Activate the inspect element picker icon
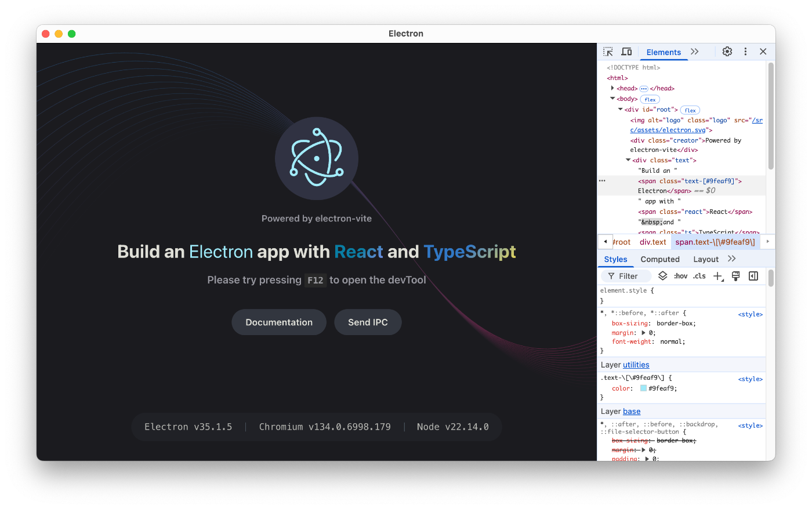 [x=608, y=52]
